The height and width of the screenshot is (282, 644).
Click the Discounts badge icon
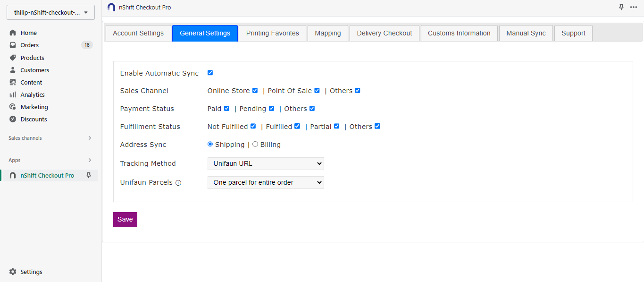point(13,119)
